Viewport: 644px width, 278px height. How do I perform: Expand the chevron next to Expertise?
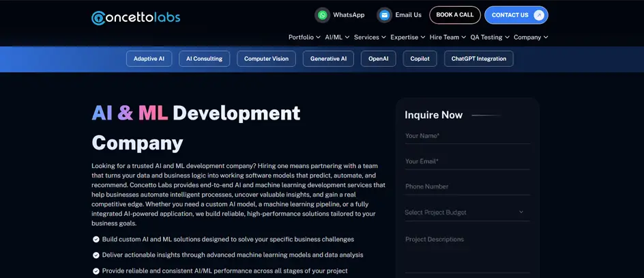click(423, 38)
